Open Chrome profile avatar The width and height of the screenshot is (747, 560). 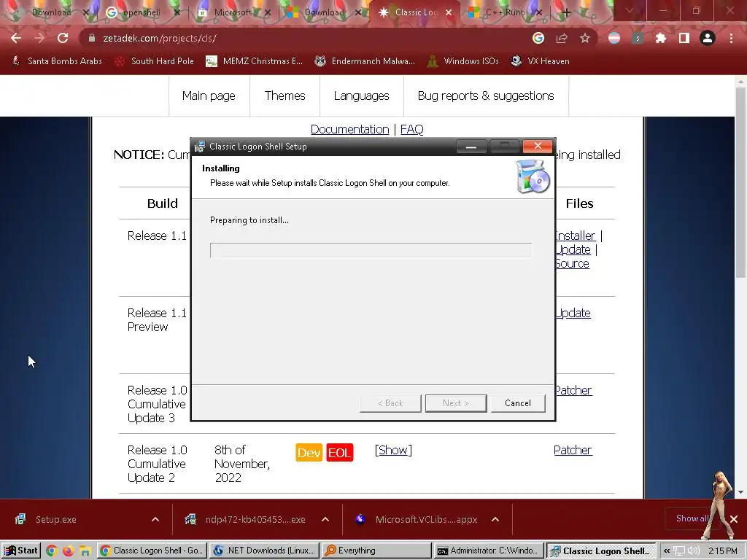(x=708, y=38)
